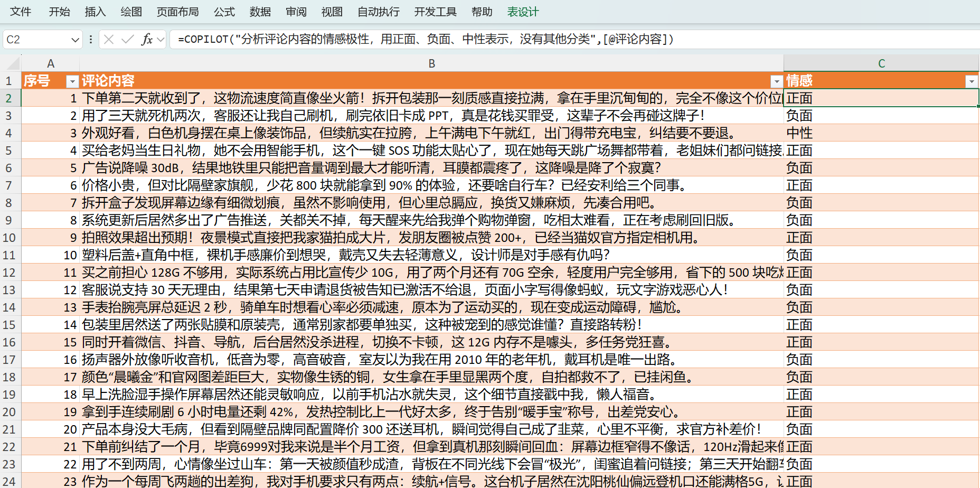Select column B header

tap(431, 63)
